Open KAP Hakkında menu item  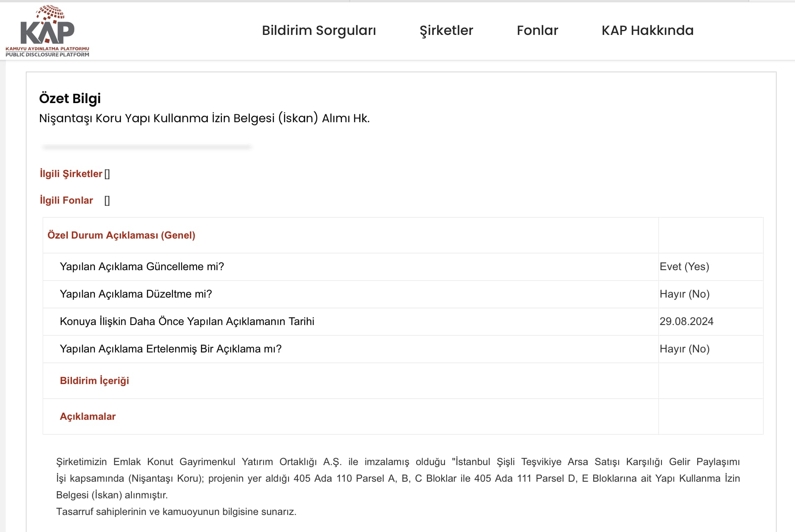647,30
